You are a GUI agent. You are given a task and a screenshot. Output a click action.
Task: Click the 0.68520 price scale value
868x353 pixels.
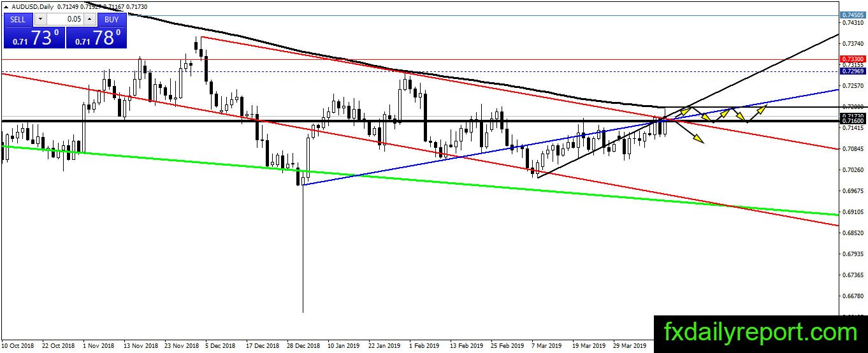click(853, 233)
